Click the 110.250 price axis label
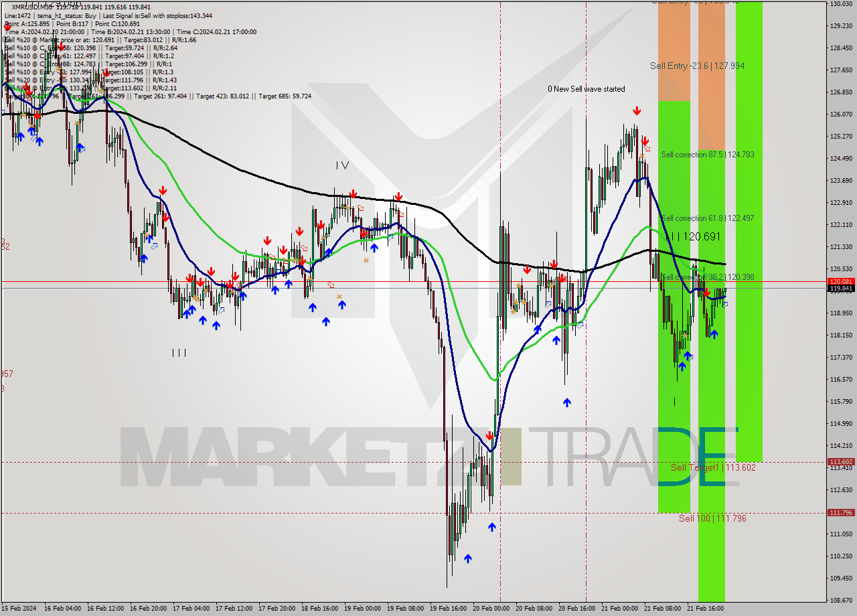Image resolution: width=857 pixels, height=616 pixels. pyautogui.click(x=840, y=556)
